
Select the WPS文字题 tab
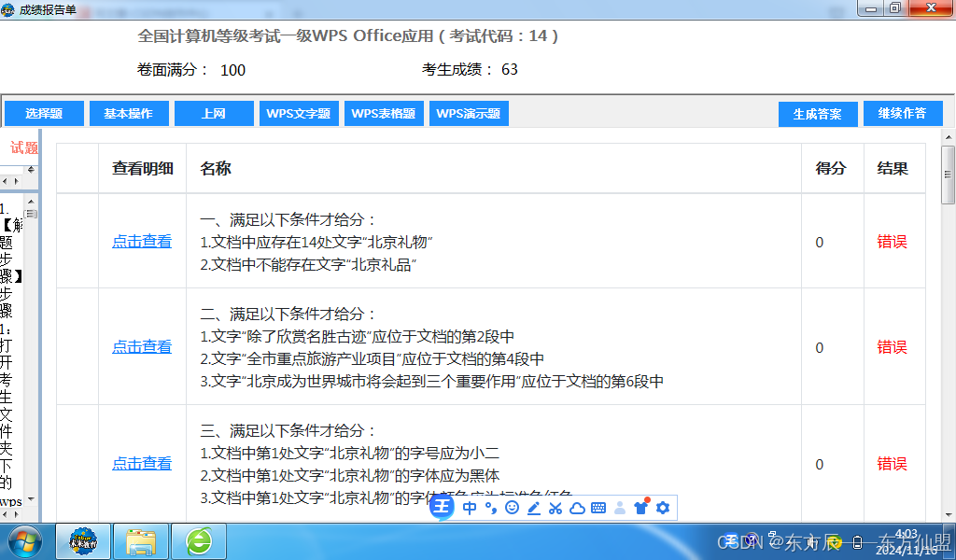[299, 113]
